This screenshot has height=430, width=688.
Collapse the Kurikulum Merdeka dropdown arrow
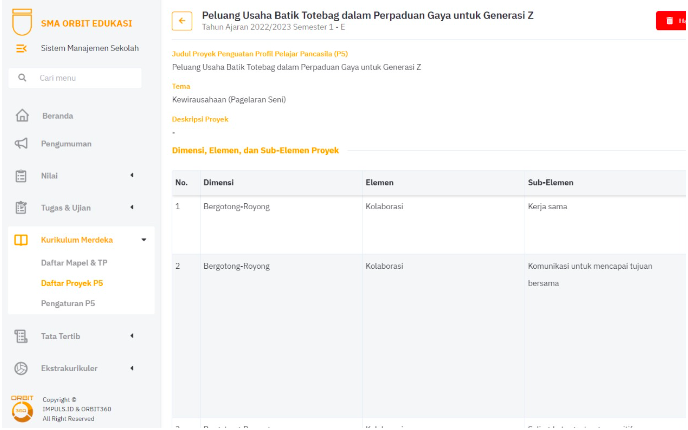143,240
